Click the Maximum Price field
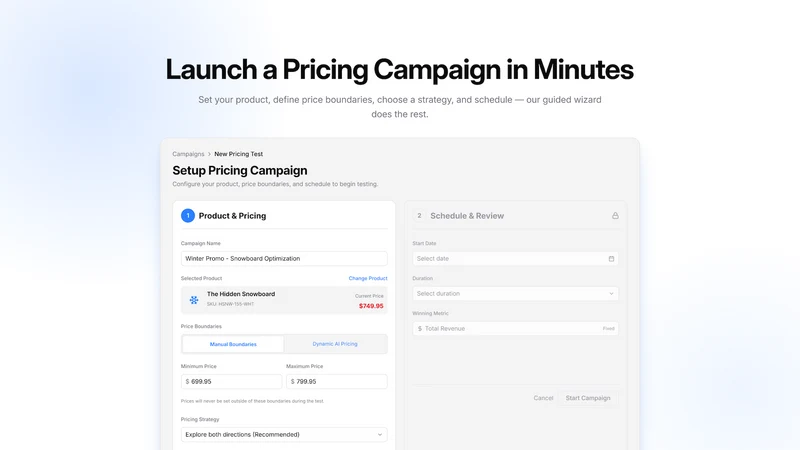The image size is (800, 450). click(337, 381)
